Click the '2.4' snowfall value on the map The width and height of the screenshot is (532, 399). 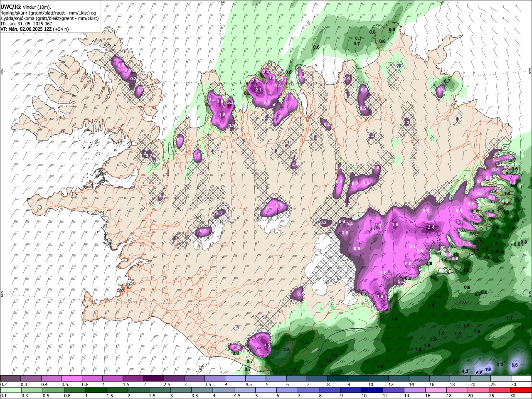pyautogui.click(x=431, y=227)
